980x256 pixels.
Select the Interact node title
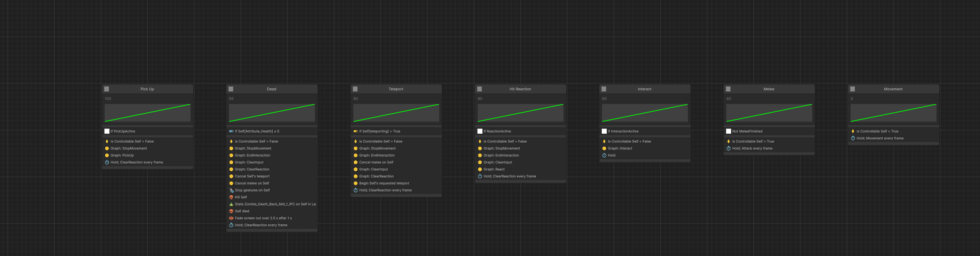(645, 89)
